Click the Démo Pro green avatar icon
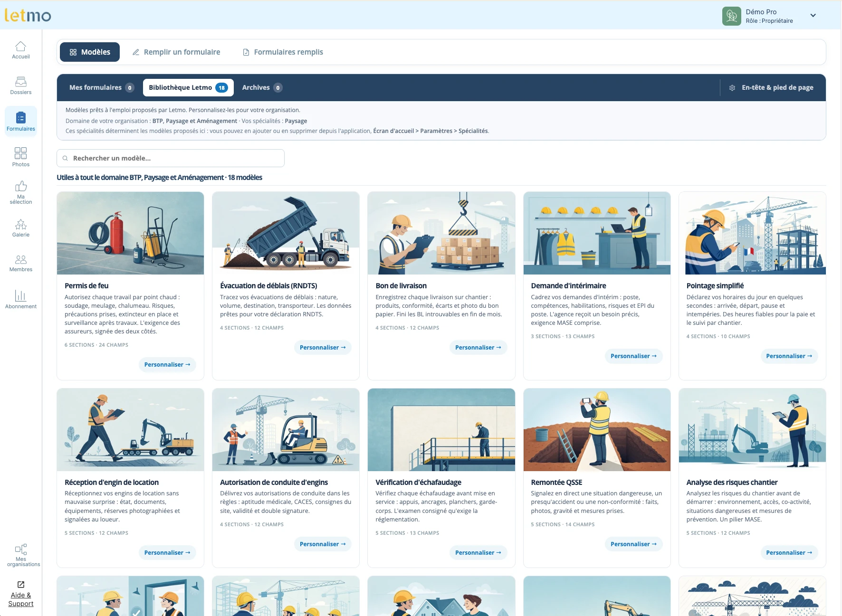Image resolution: width=842 pixels, height=616 pixels. pos(732,16)
